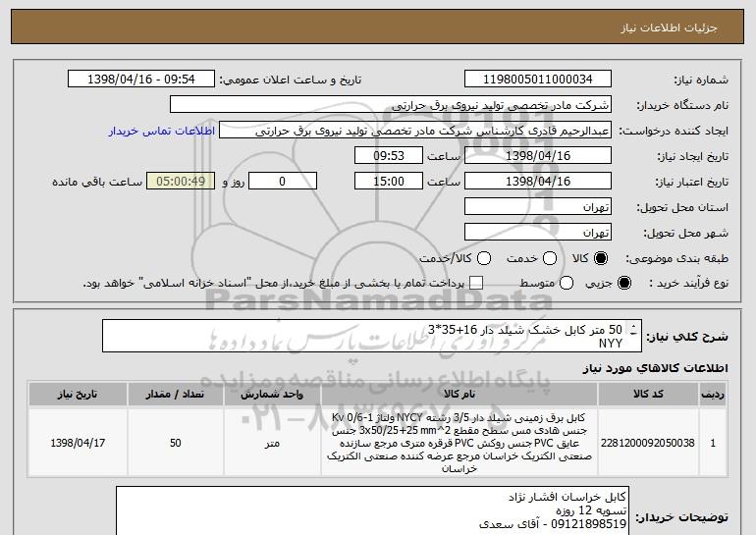Click product code 2281200092050038 cell

point(648,443)
